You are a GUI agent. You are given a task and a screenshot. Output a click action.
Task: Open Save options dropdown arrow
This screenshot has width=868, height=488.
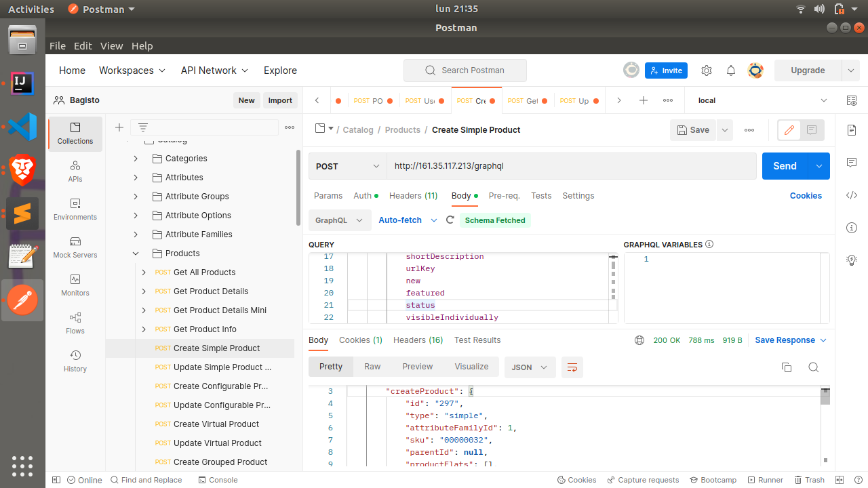pyautogui.click(x=725, y=130)
